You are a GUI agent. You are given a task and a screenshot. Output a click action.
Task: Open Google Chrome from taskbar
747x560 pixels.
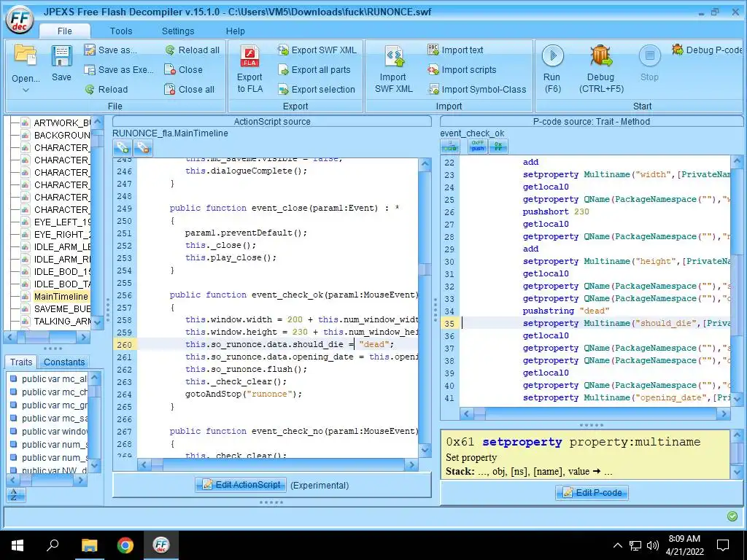pos(125,545)
